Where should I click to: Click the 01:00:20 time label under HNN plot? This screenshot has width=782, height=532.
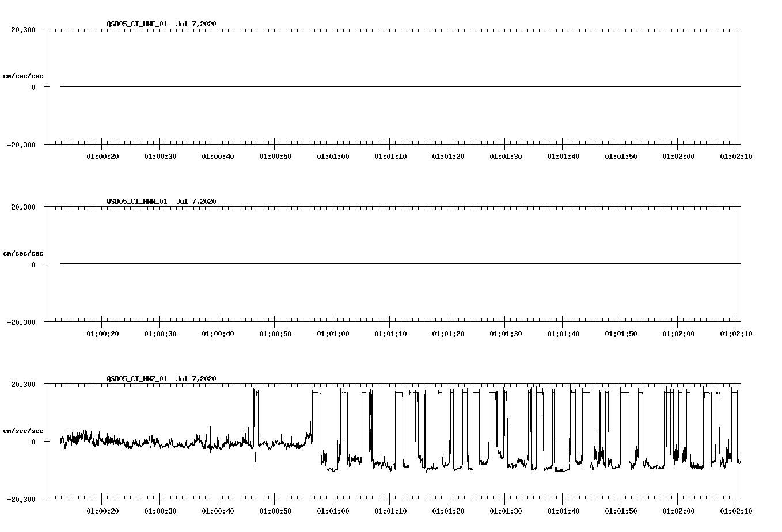click(103, 333)
